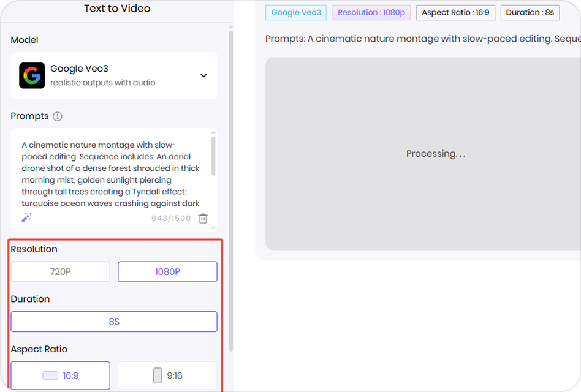Click the Google Veo3 tag above the preview

pyautogui.click(x=296, y=12)
